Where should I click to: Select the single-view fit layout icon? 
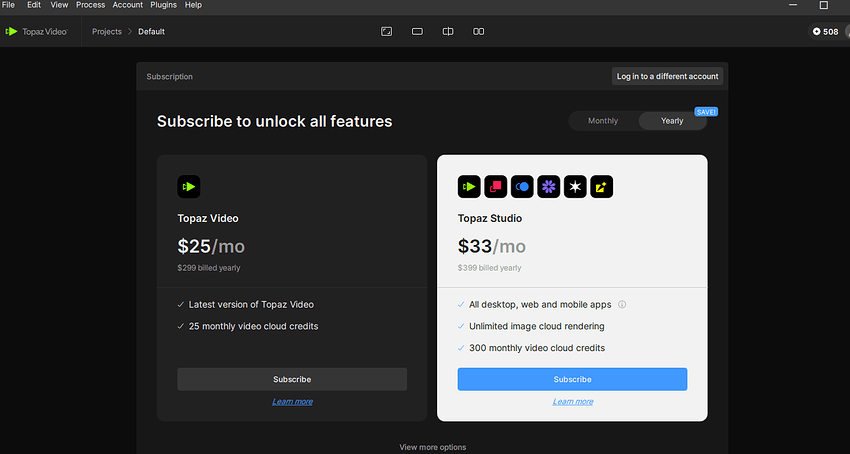387,31
